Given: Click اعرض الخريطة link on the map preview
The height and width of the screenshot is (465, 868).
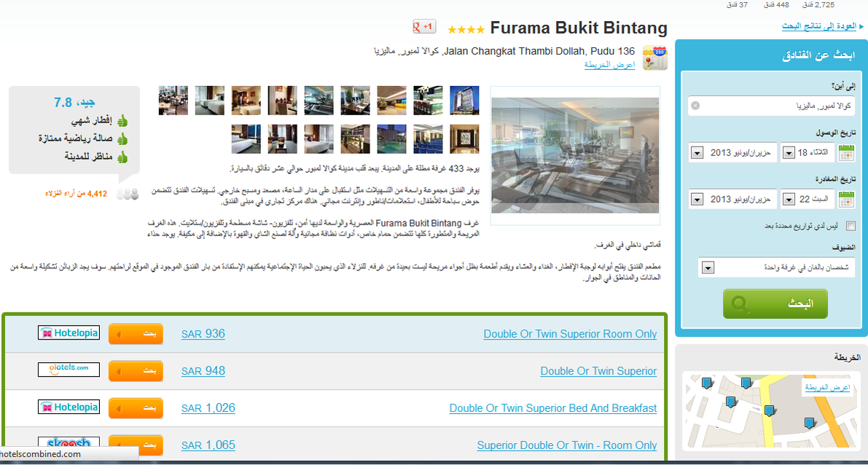Looking at the screenshot, I should pyautogui.click(x=826, y=388).
